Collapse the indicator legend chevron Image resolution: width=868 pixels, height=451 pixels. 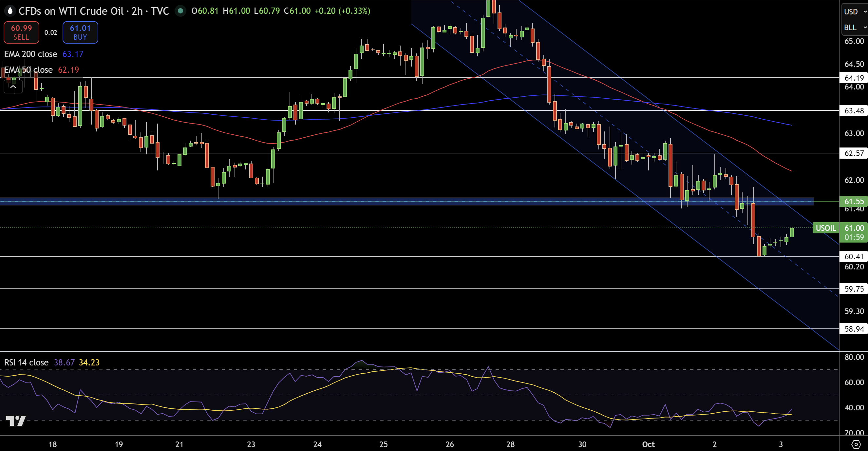13,87
